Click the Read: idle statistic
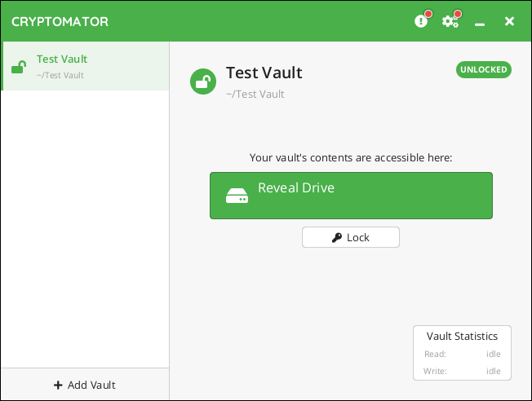Image resolution: width=532 pixels, height=401 pixels. (462, 354)
